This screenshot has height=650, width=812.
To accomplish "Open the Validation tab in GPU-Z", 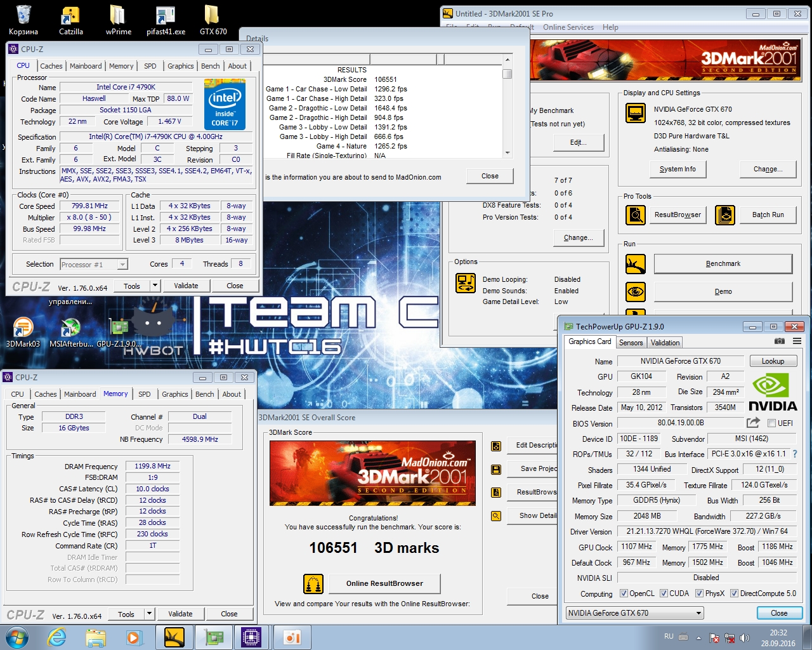I will pyautogui.click(x=665, y=343).
